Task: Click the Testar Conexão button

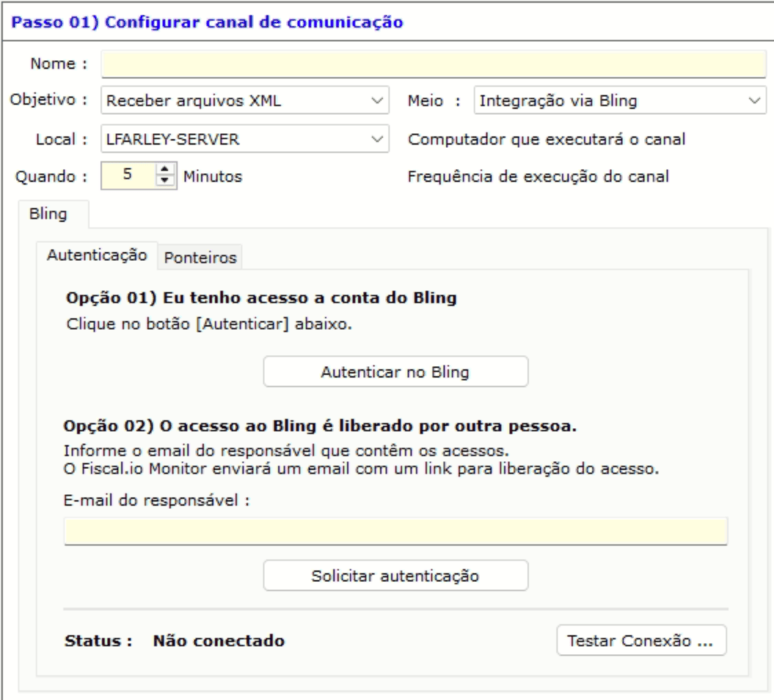Action: 641,640
